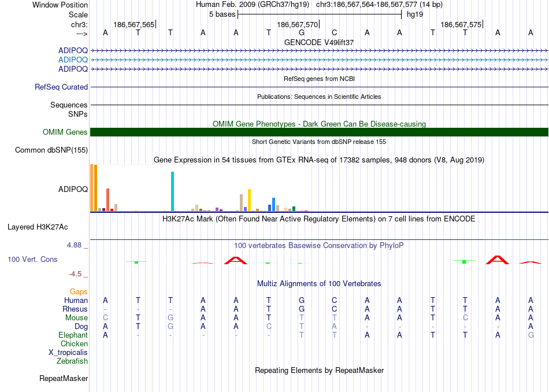Click the orange Gaps label
The height and width of the screenshot is (392, 549).
[x=79, y=291]
